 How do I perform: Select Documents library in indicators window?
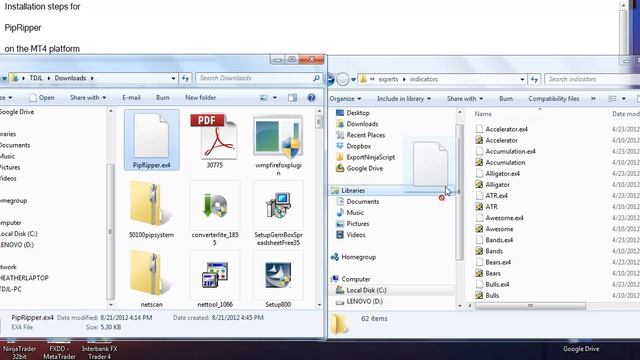click(358, 201)
